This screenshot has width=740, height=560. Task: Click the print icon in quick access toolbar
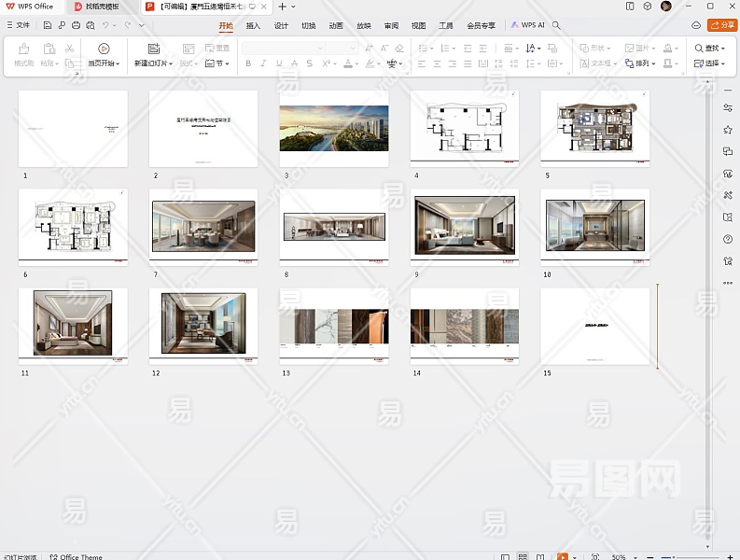[76, 25]
